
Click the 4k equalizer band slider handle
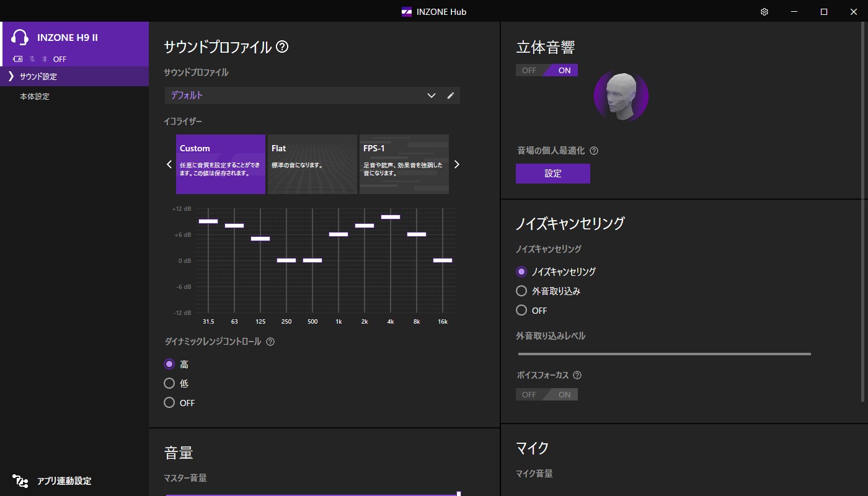click(390, 217)
